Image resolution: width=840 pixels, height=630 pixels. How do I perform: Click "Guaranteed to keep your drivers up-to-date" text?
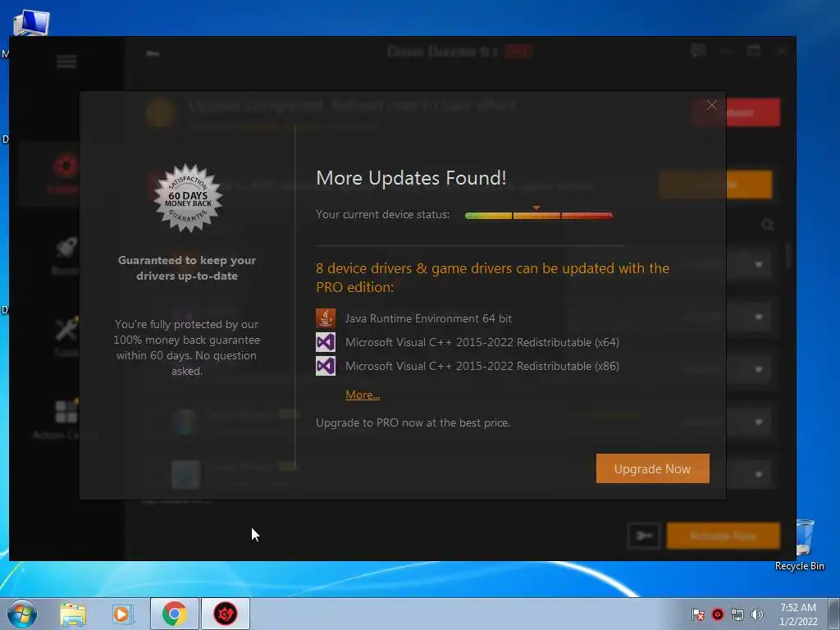187,268
